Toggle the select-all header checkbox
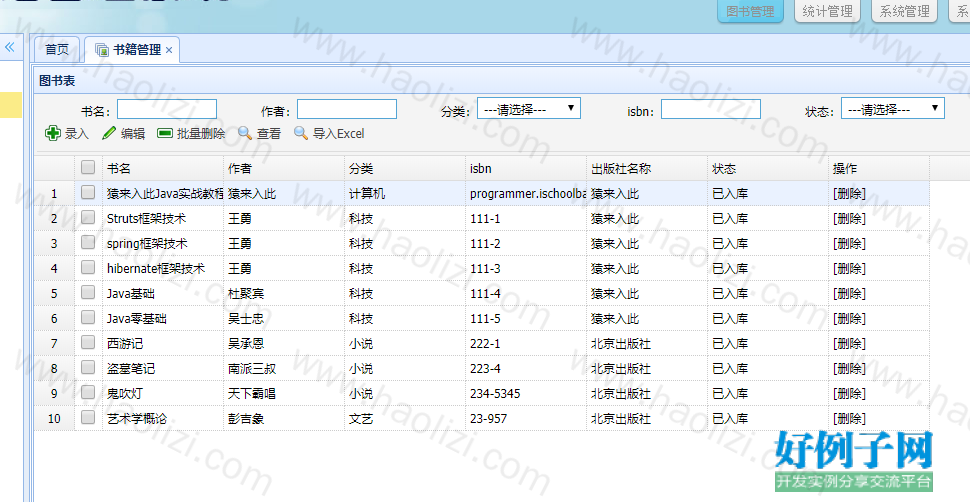This screenshot has width=970, height=502. 88,167
